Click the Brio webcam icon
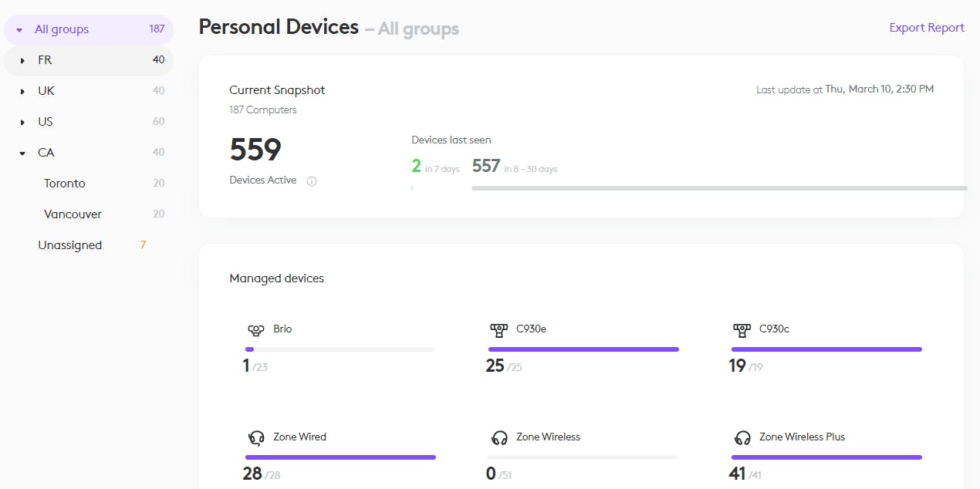Viewport: 980px width, 489px height. pyautogui.click(x=255, y=330)
